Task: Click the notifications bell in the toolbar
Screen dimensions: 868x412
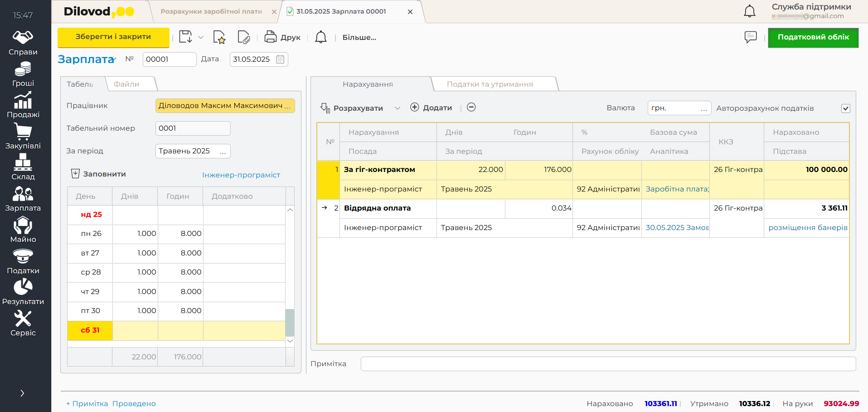Action: pyautogui.click(x=321, y=37)
